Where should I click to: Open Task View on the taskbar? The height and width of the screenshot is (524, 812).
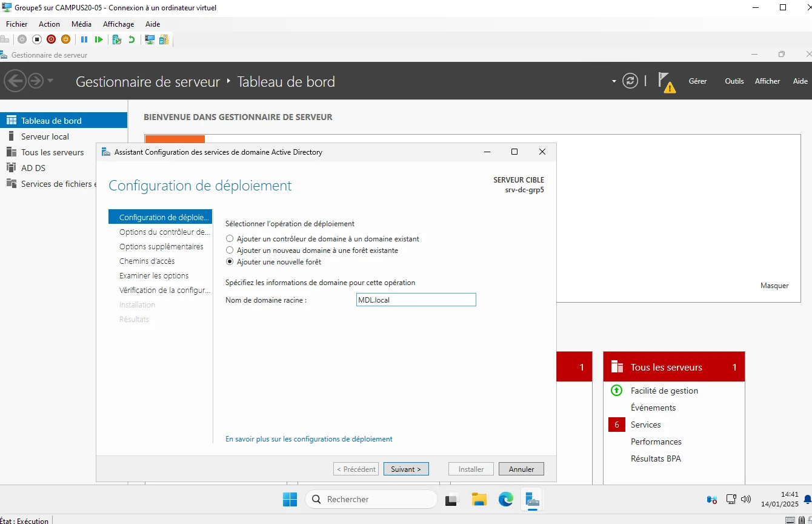point(451,499)
